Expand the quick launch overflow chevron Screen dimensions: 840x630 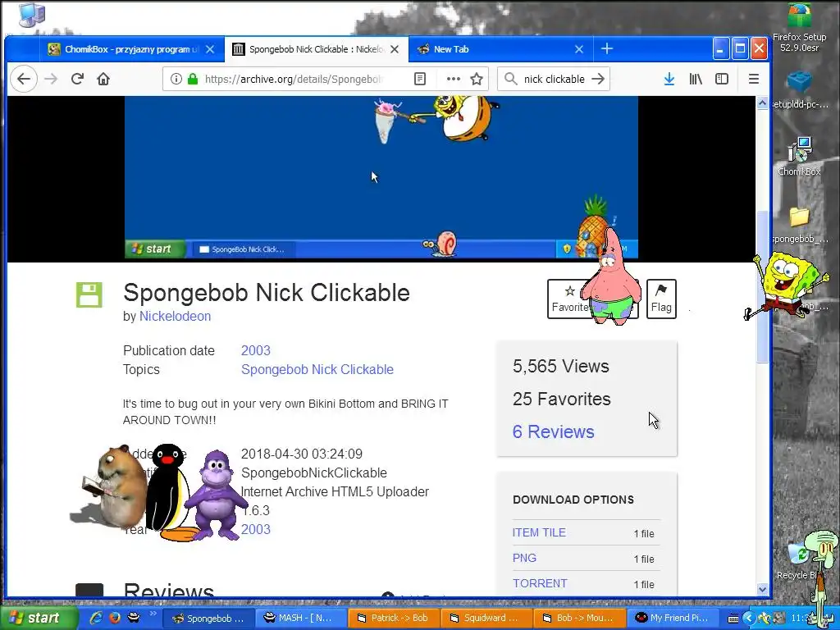tap(153, 614)
